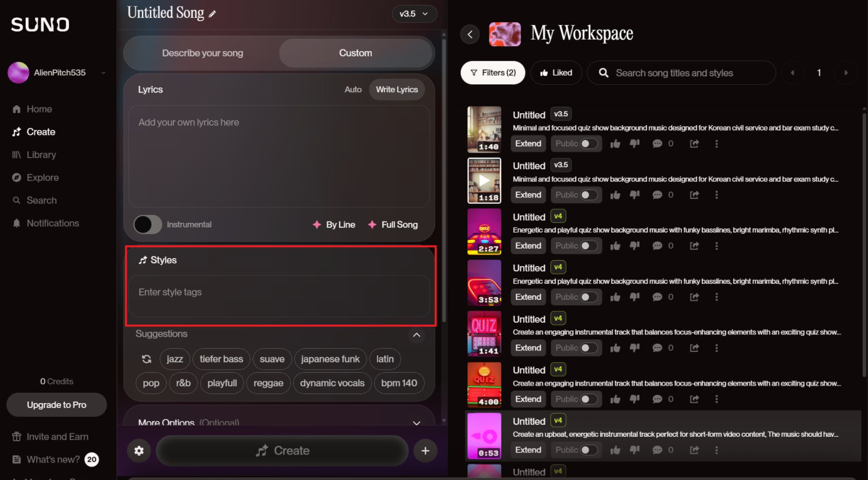
Task: Dislike the 2:27 Untitled song
Action: (x=635, y=246)
